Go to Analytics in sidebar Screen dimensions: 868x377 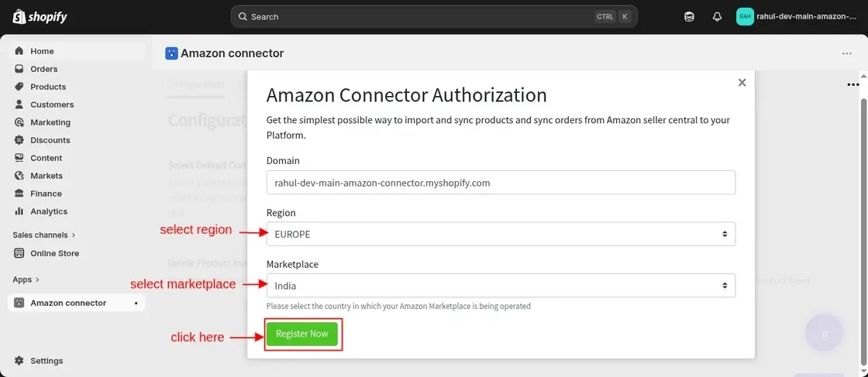tap(48, 211)
